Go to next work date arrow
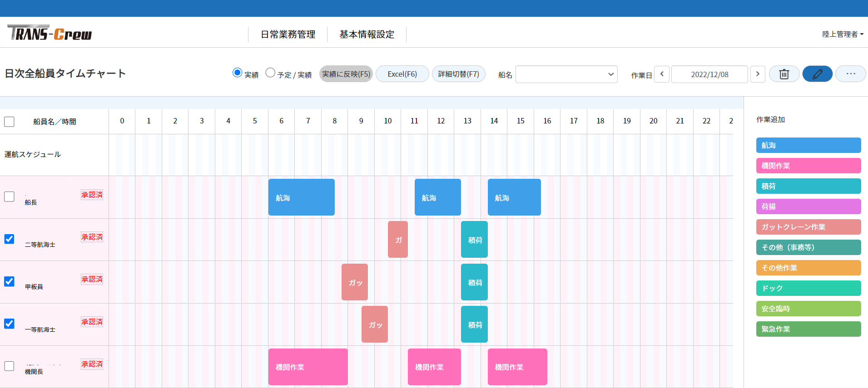Screen dimensions: 868x388 tap(758, 74)
